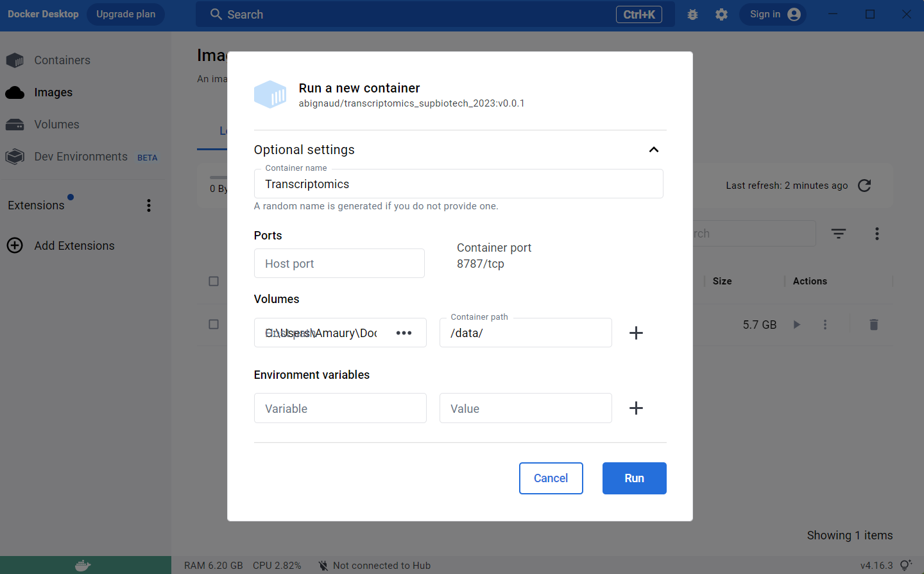The width and height of the screenshot is (924, 574).
Task: Cancel the new container dialog
Action: tap(551, 478)
